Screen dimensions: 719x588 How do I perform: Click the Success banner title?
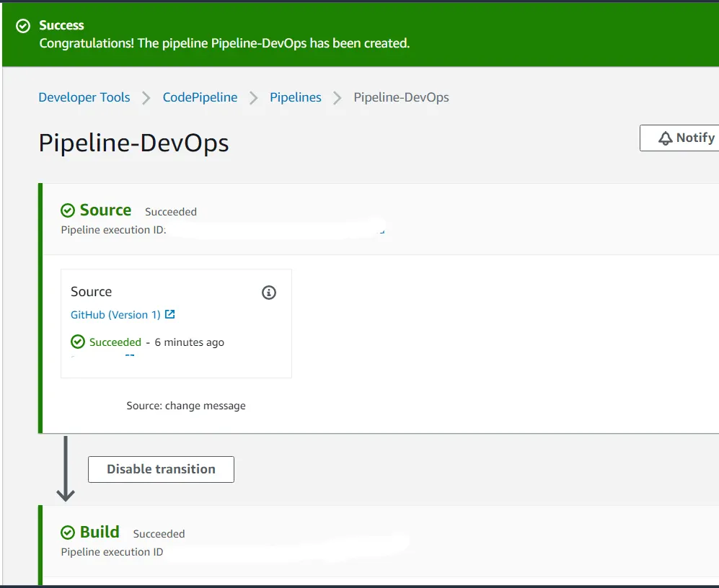pos(61,25)
